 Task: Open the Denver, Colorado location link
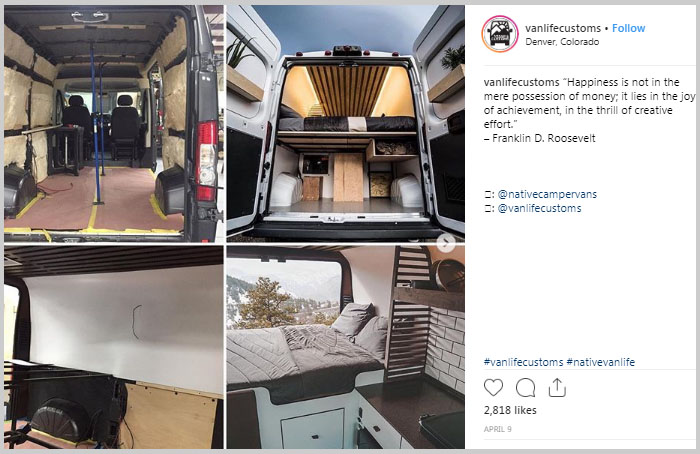[562, 42]
